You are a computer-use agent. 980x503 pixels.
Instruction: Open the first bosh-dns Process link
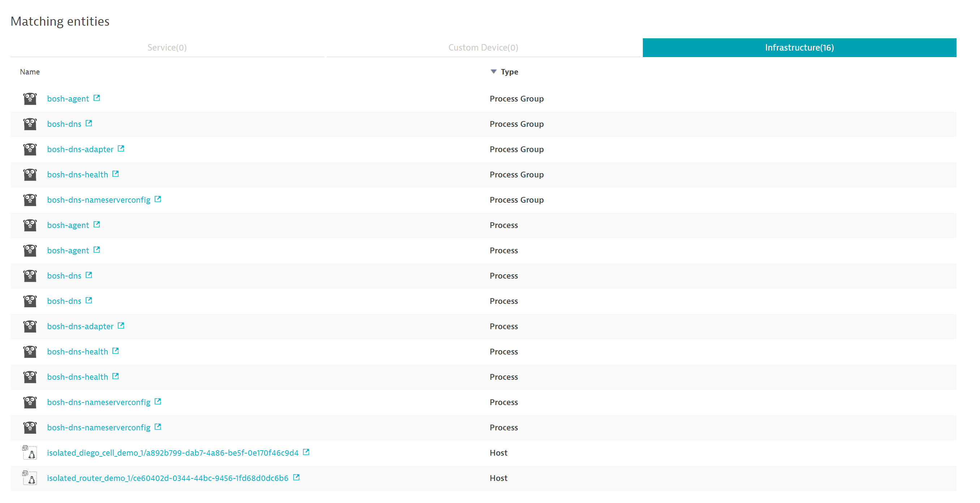pyautogui.click(x=64, y=276)
